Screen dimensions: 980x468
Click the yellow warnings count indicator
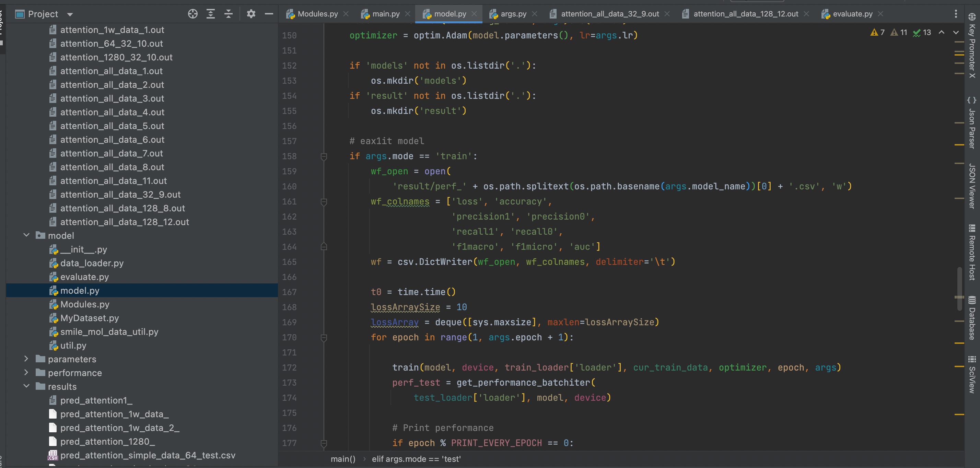(878, 32)
